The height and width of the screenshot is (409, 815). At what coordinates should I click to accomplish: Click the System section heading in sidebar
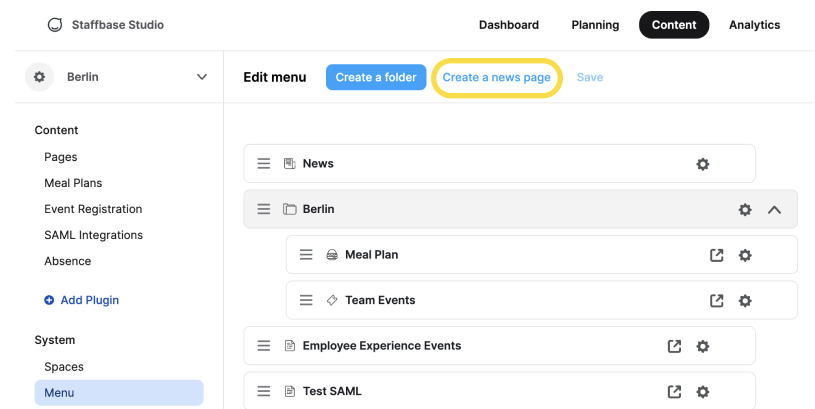[55, 340]
